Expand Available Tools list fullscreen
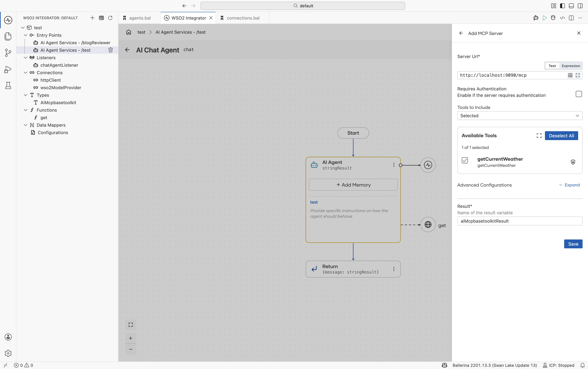 click(x=539, y=136)
